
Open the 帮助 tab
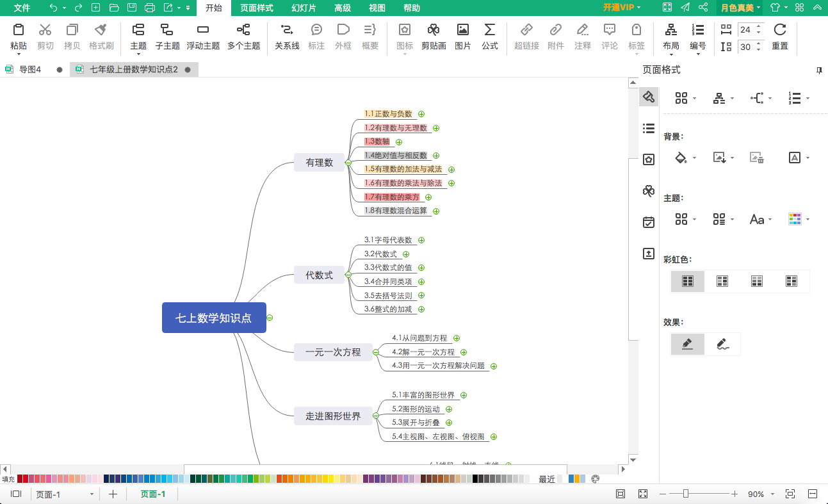412,8
